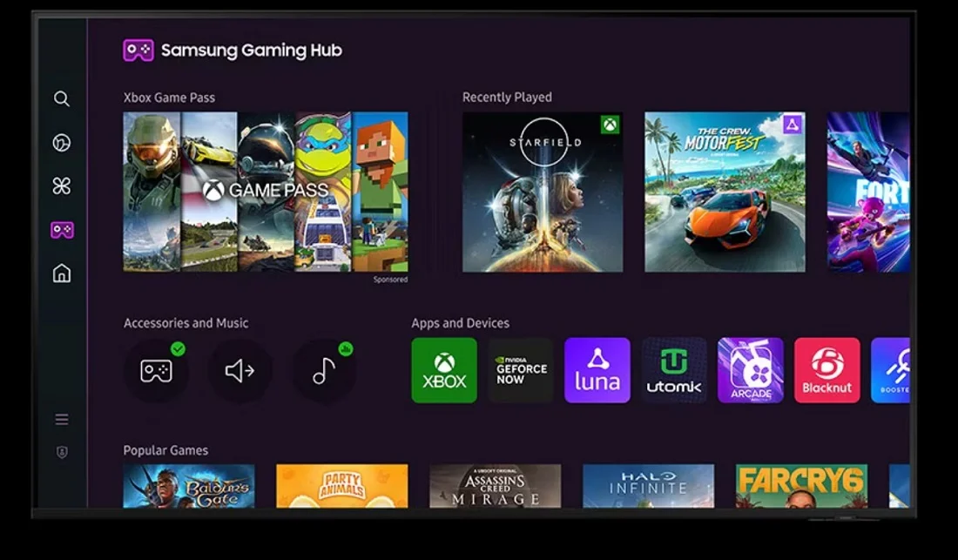Select the Gaming controller icon in the sidebar
This screenshot has width=958, height=560.
click(62, 230)
